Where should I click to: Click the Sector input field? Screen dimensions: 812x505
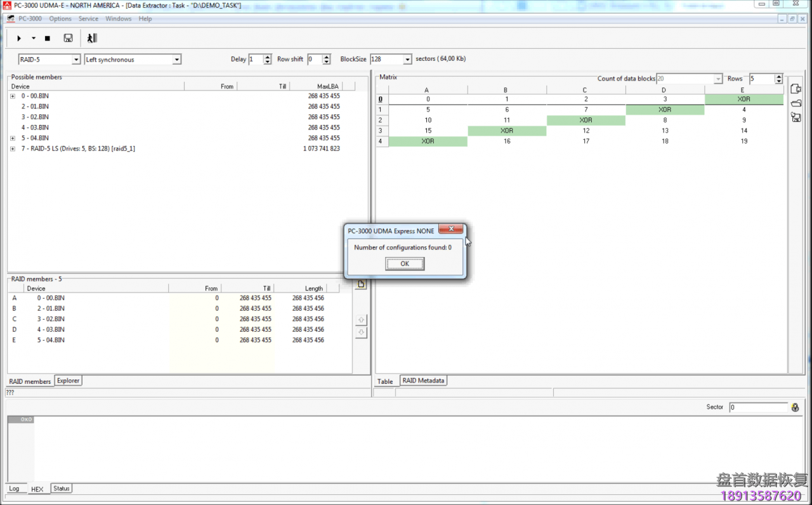[x=757, y=407]
